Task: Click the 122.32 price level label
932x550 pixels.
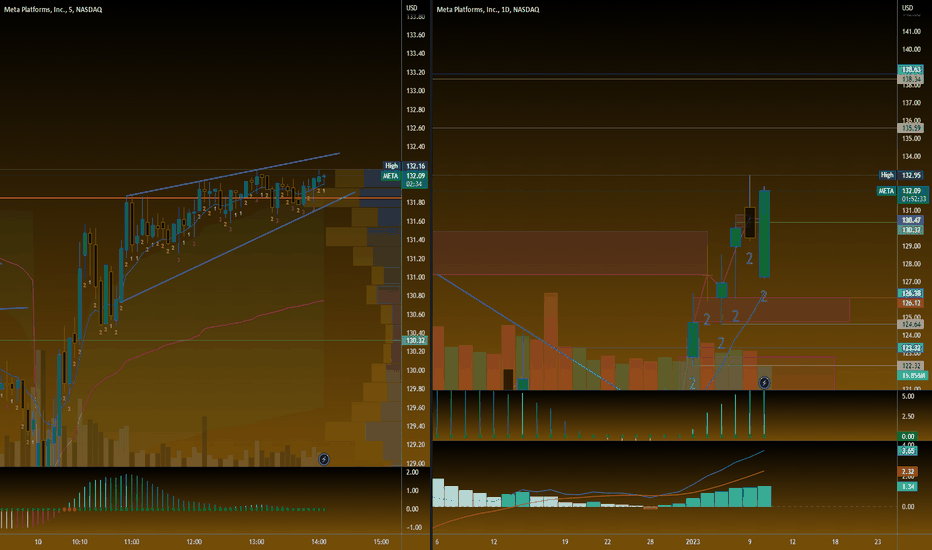Action: (x=911, y=366)
